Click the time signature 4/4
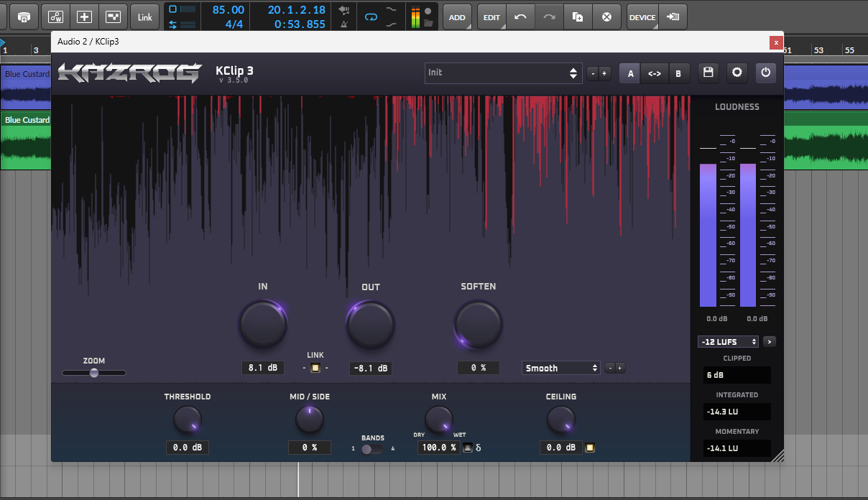This screenshot has height=500, width=868. (x=234, y=24)
